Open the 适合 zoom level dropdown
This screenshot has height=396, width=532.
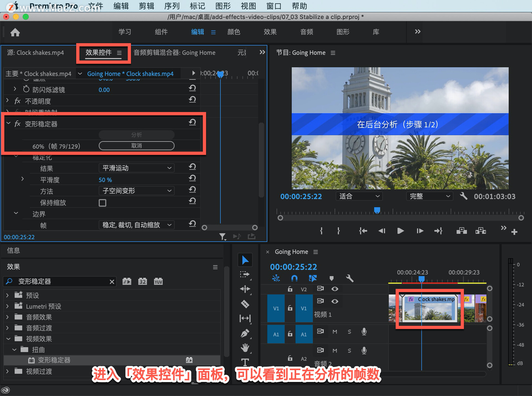[359, 196]
